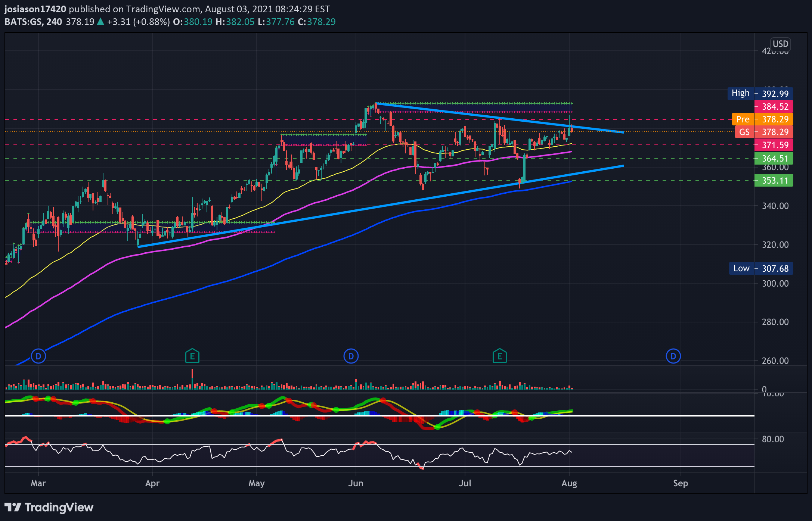This screenshot has height=521, width=812.
Task: Click the dividend marker near September
Action: click(x=673, y=356)
